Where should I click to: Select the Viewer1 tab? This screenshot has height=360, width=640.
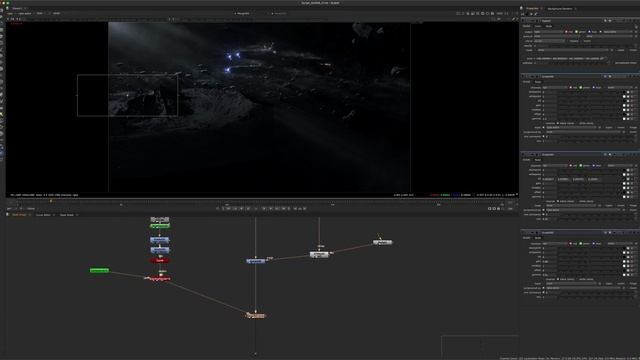pos(17,8)
